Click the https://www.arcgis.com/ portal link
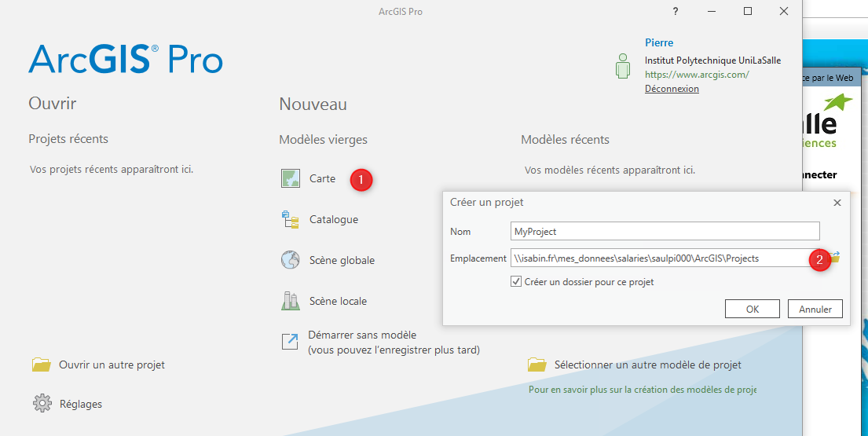The image size is (868, 436). pyautogui.click(x=697, y=74)
